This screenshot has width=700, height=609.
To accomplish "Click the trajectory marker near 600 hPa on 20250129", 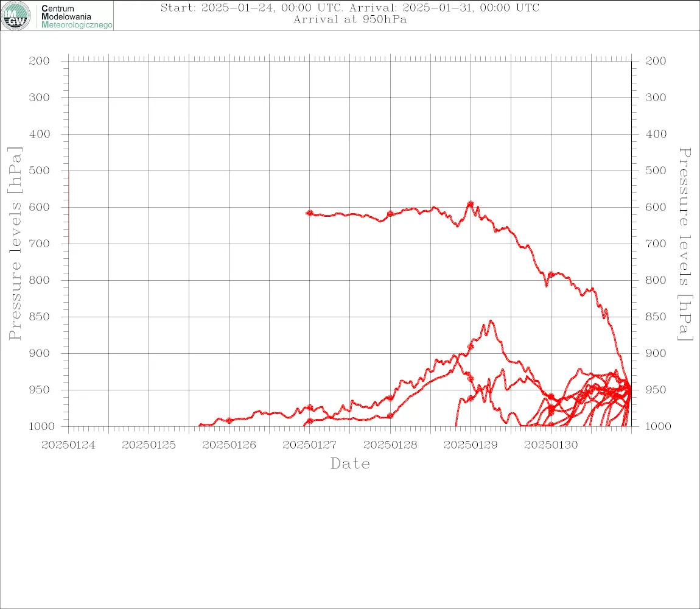I will (471, 204).
